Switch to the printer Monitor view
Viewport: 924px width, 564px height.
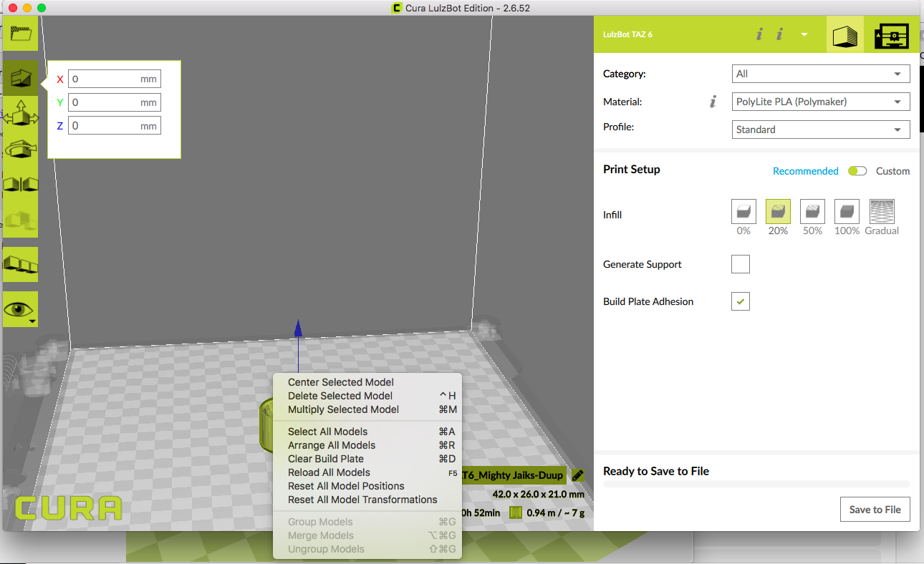(892, 34)
